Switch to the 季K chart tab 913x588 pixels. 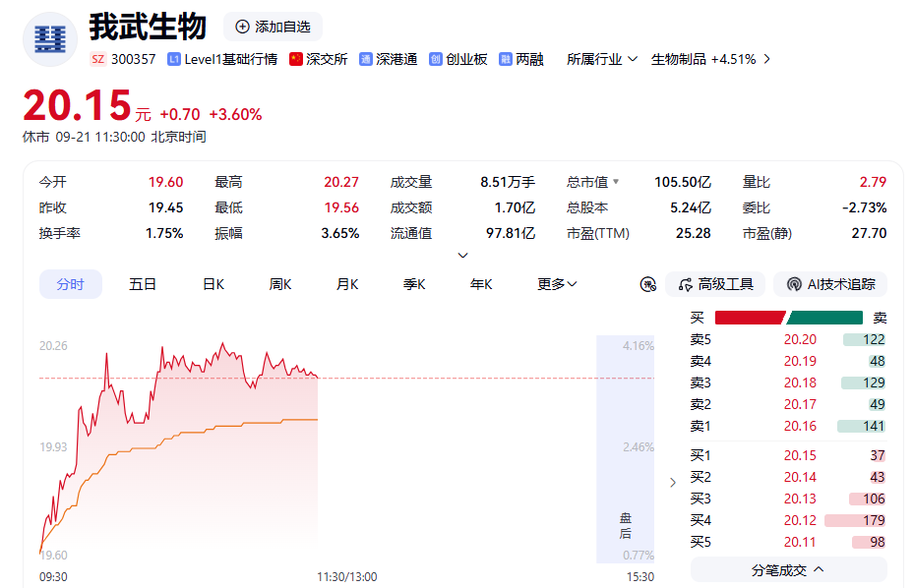414,284
